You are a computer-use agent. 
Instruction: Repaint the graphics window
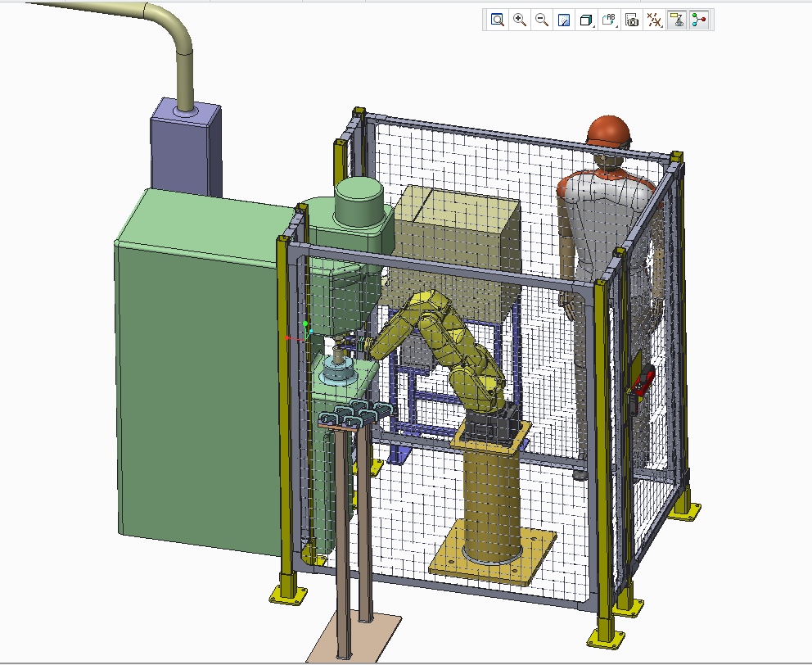(x=563, y=20)
